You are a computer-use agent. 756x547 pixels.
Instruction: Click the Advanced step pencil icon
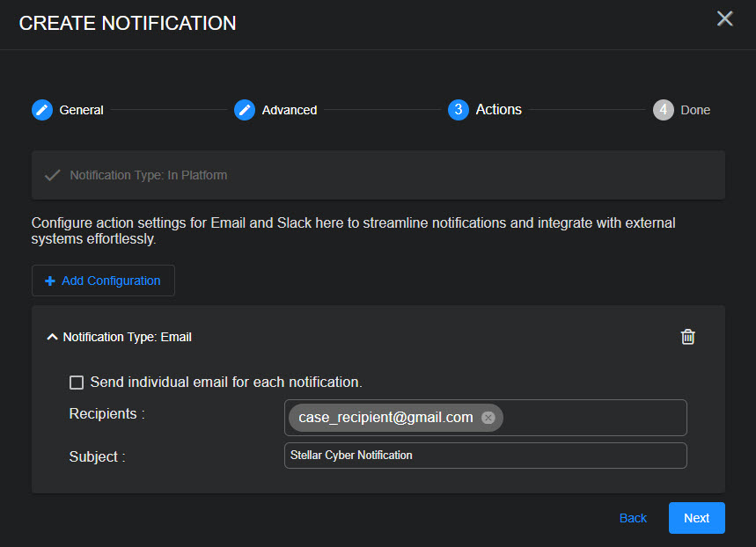click(245, 110)
